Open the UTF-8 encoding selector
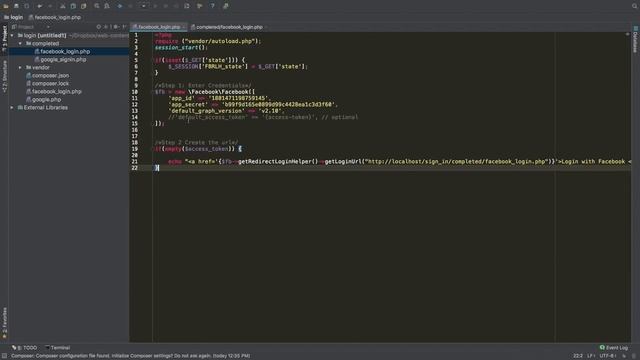 point(608,356)
